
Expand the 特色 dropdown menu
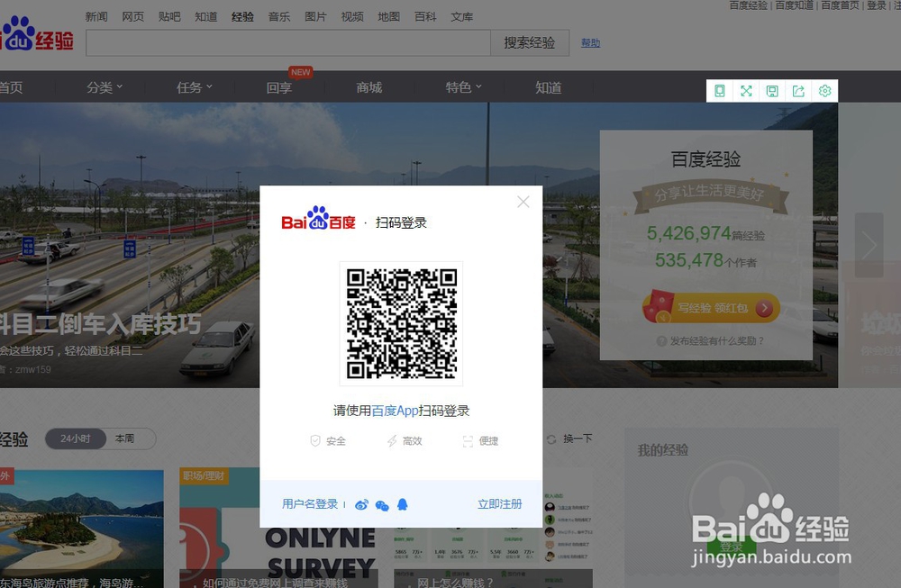coord(463,87)
